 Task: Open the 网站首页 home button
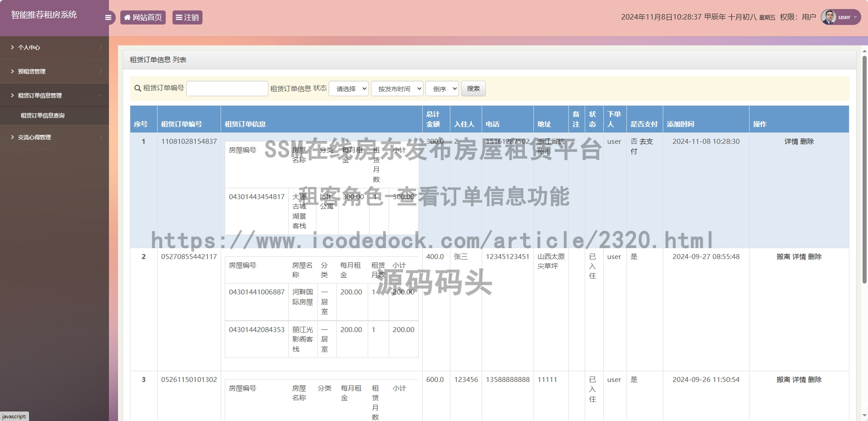click(143, 17)
